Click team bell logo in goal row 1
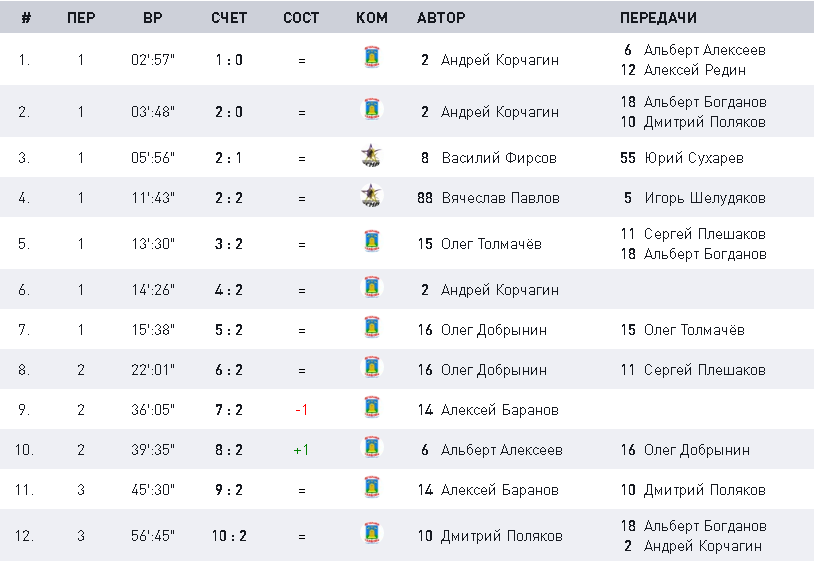The image size is (814, 561). tap(372, 57)
